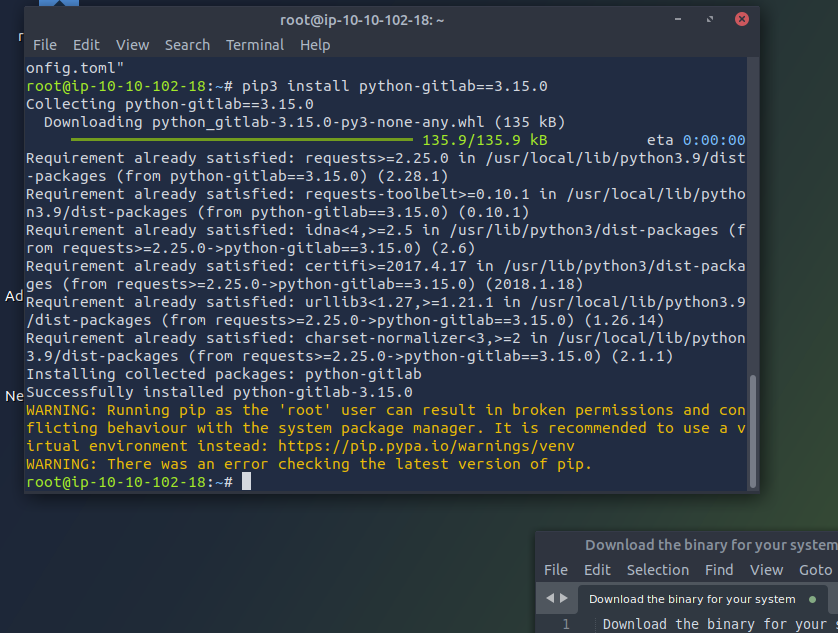
Task: Click the pip.pypa.io venv warning URL
Action: [426, 446]
